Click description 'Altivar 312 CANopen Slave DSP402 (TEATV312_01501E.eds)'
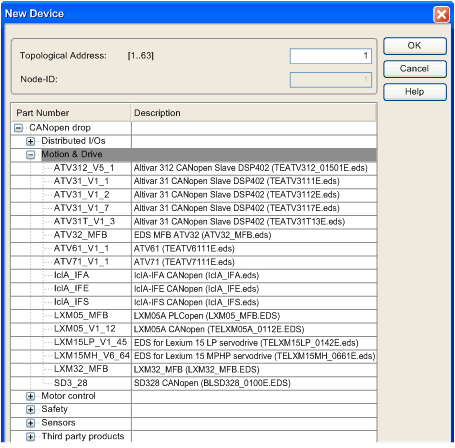The height and width of the screenshot is (448, 455). (x=251, y=168)
